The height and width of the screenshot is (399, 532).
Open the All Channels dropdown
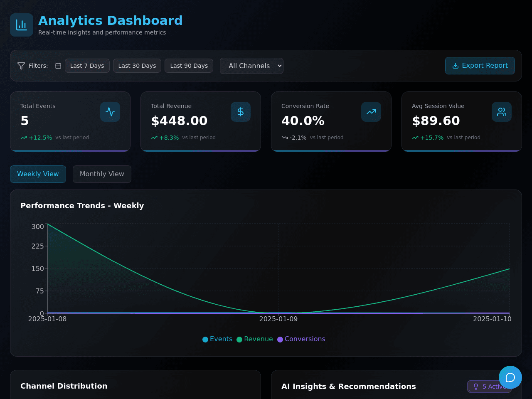point(251,66)
